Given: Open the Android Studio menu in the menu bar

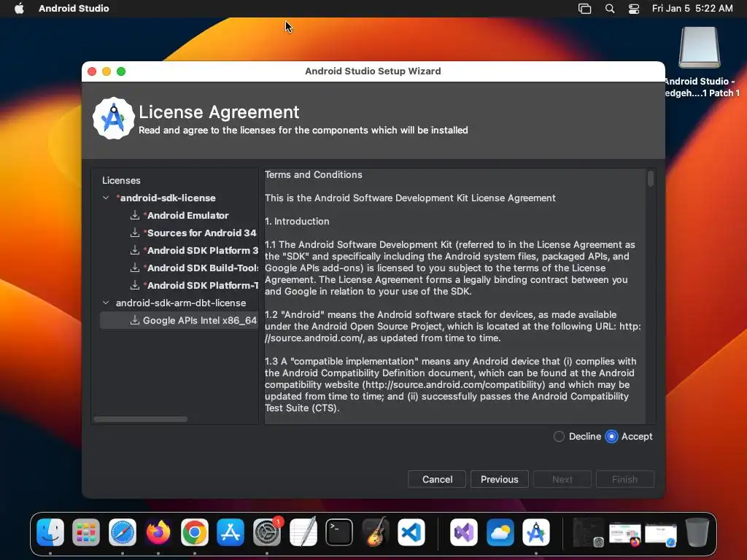Looking at the screenshot, I should click(x=74, y=9).
